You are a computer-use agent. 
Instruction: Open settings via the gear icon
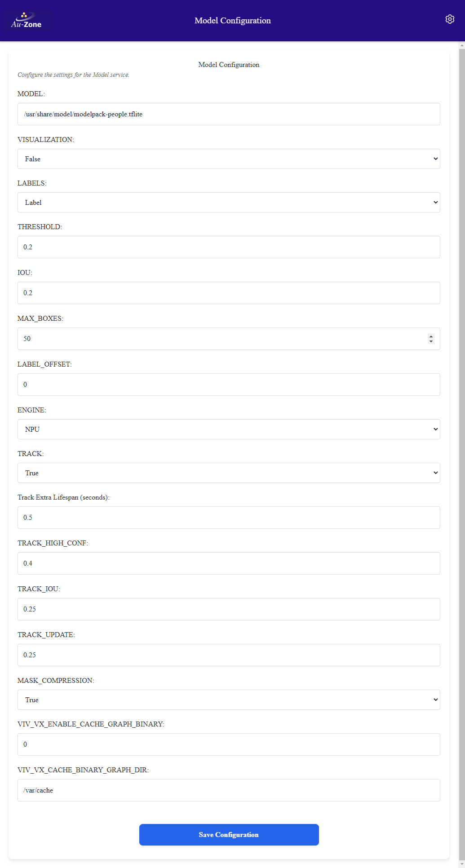(450, 19)
